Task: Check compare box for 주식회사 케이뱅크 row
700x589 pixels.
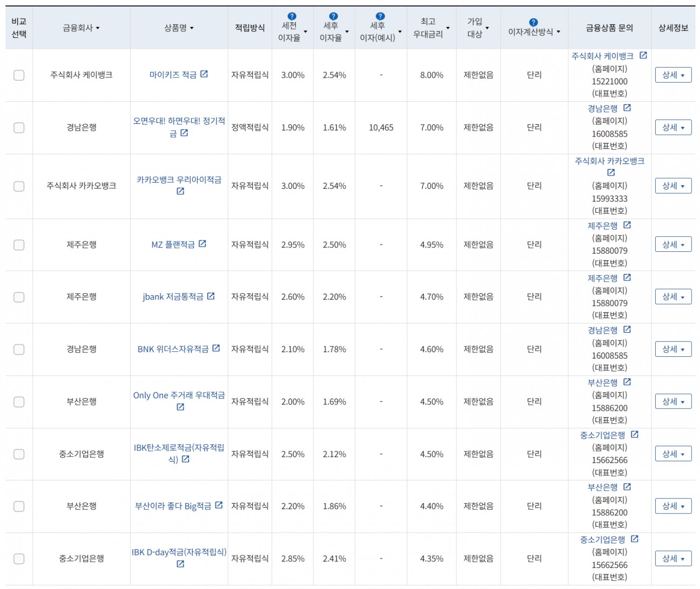Action: click(19, 75)
